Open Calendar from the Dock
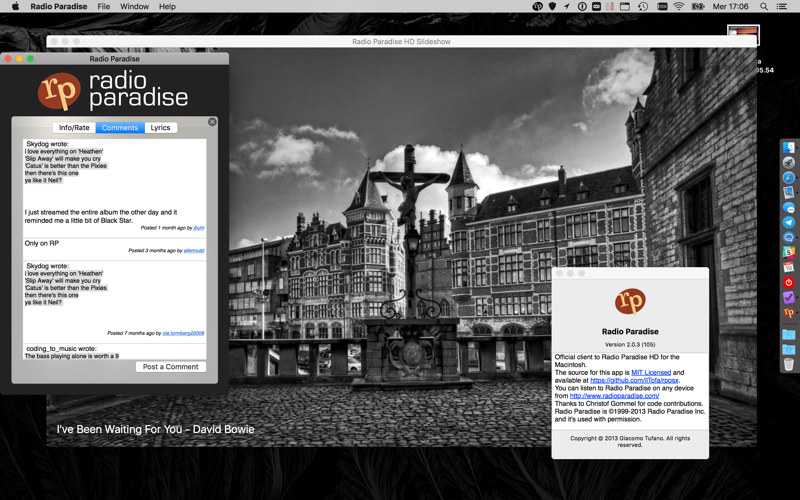800x500 pixels. coord(789,267)
